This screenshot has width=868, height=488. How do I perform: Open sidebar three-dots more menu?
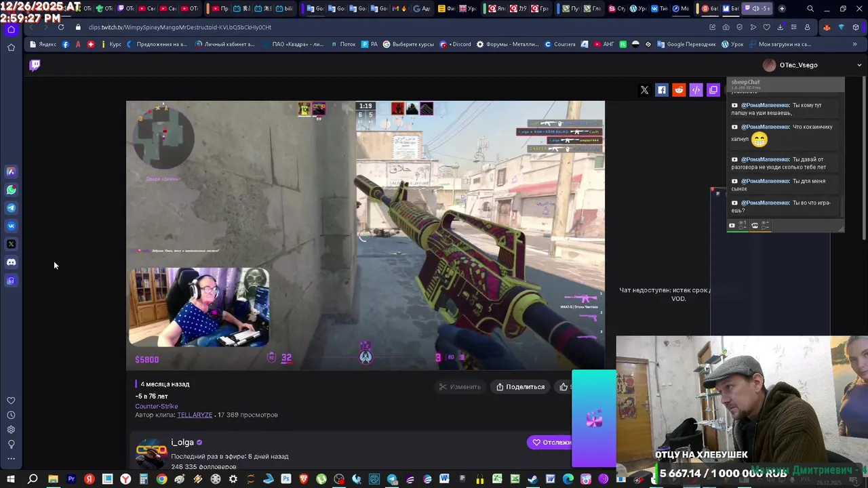click(x=11, y=459)
